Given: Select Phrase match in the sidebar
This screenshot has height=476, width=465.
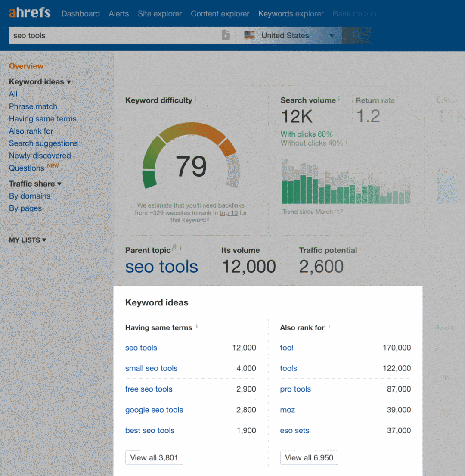Looking at the screenshot, I should click(x=33, y=106).
